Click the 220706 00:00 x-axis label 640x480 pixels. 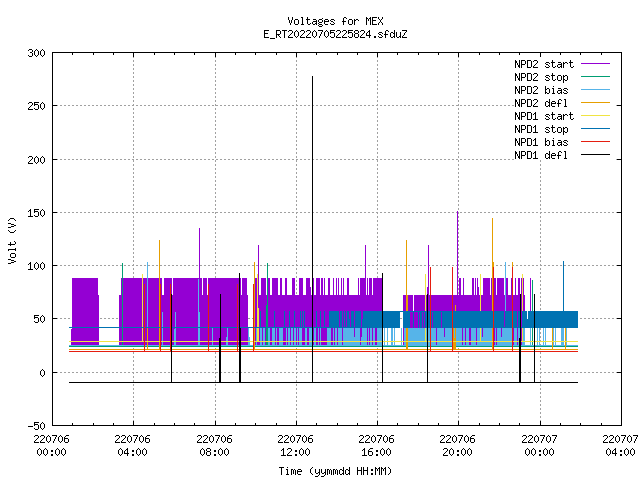51,445
